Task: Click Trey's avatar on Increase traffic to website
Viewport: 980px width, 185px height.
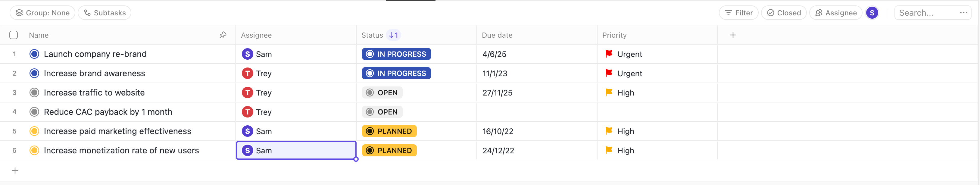Action: click(x=247, y=93)
